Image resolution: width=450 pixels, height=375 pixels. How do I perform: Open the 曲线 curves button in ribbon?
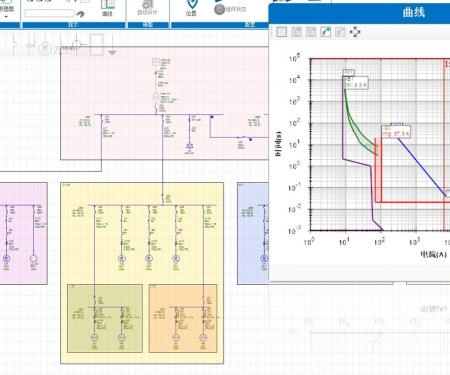click(x=107, y=8)
